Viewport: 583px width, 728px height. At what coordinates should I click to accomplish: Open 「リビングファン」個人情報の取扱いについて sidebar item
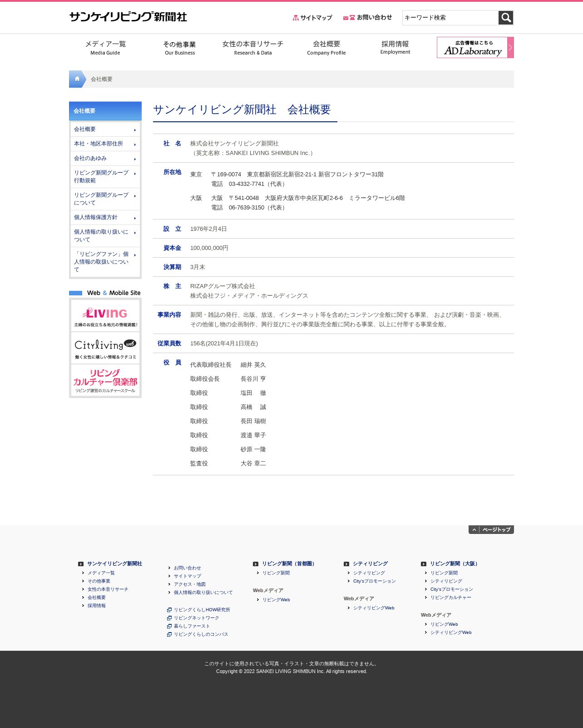point(105,262)
